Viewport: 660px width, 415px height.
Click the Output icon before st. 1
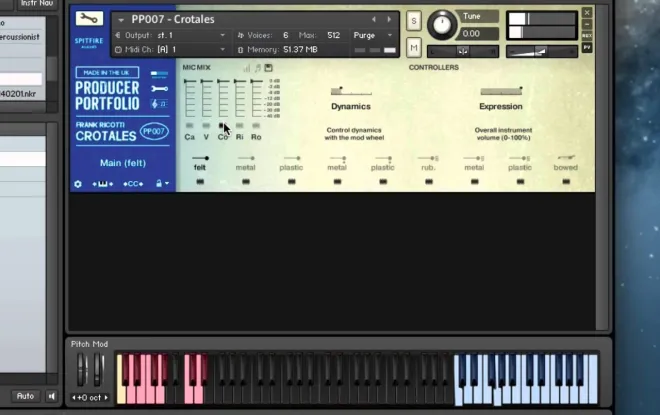point(118,35)
